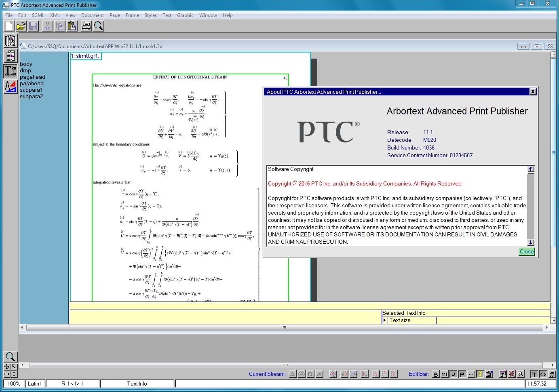The image size is (559, 392).
Task: Click the circled triangle Current Stream icon
Action: point(302,374)
